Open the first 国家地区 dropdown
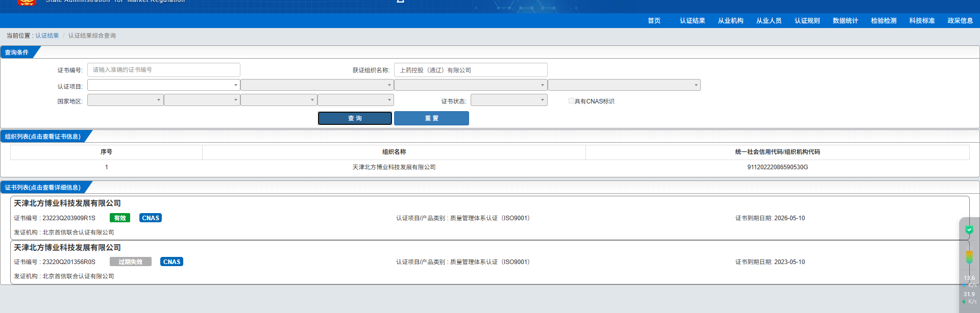Screen dimensions: 980x313 pyautogui.click(x=126, y=100)
